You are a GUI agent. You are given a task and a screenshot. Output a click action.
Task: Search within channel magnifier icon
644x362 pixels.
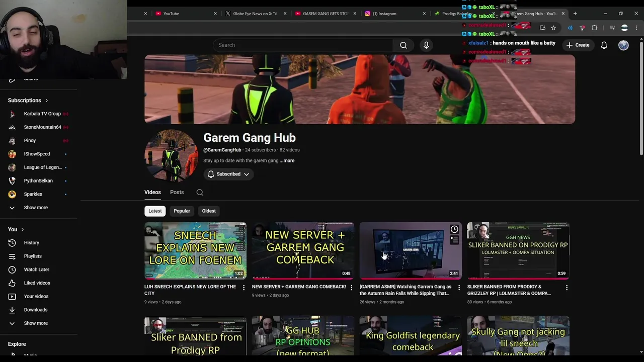point(200,192)
